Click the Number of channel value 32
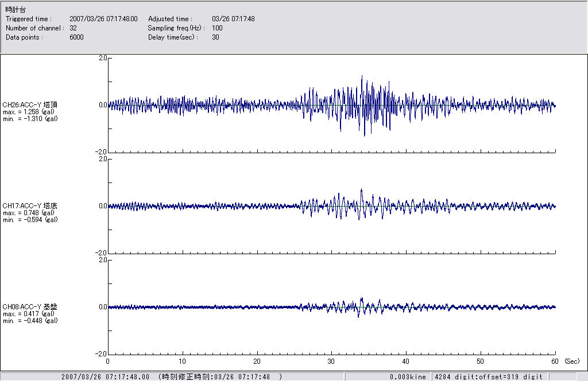 click(x=73, y=28)
